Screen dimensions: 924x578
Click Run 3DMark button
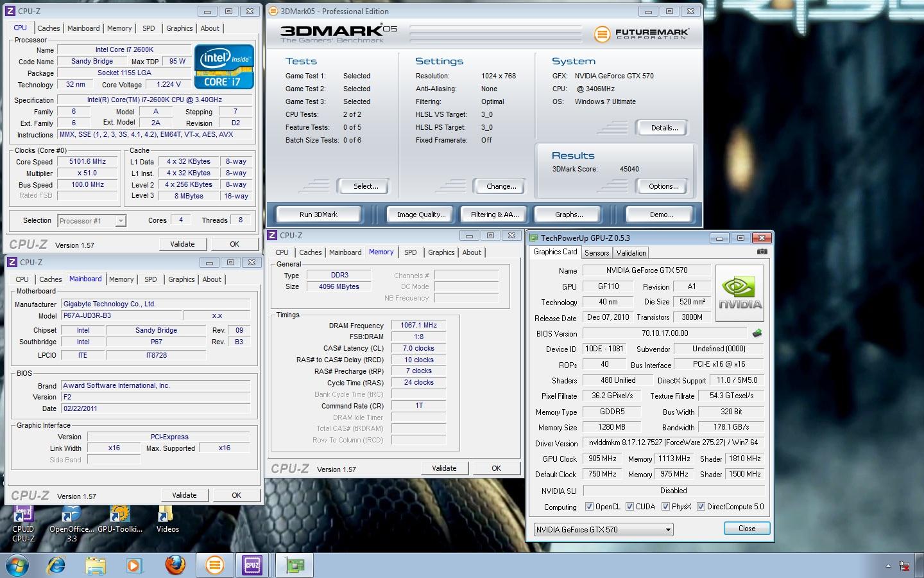tap(318, 215)
